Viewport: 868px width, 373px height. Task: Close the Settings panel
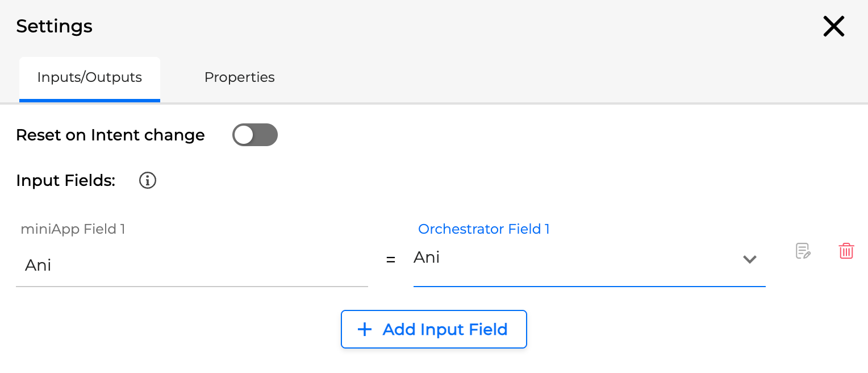tap(833, 27)
